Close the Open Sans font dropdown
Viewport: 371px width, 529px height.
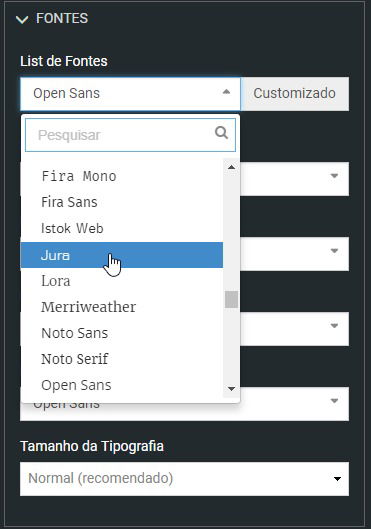pyautogui.click(x=226, y=92)
